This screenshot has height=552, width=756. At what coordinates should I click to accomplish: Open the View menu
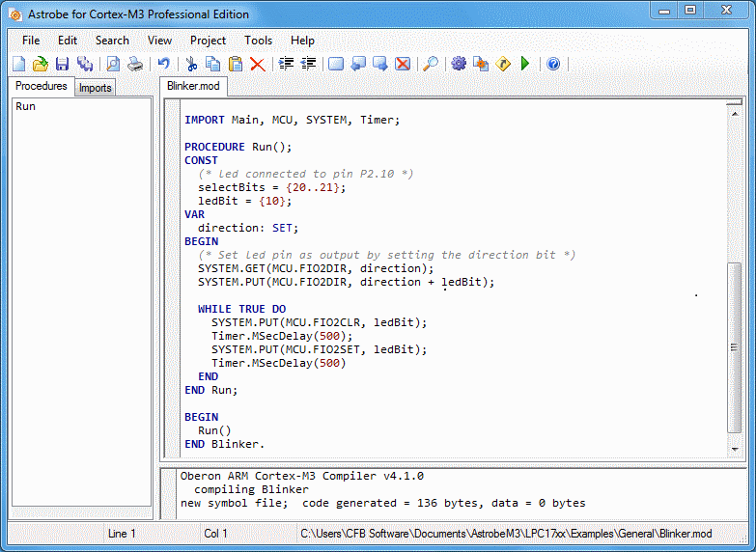(159, 41)
